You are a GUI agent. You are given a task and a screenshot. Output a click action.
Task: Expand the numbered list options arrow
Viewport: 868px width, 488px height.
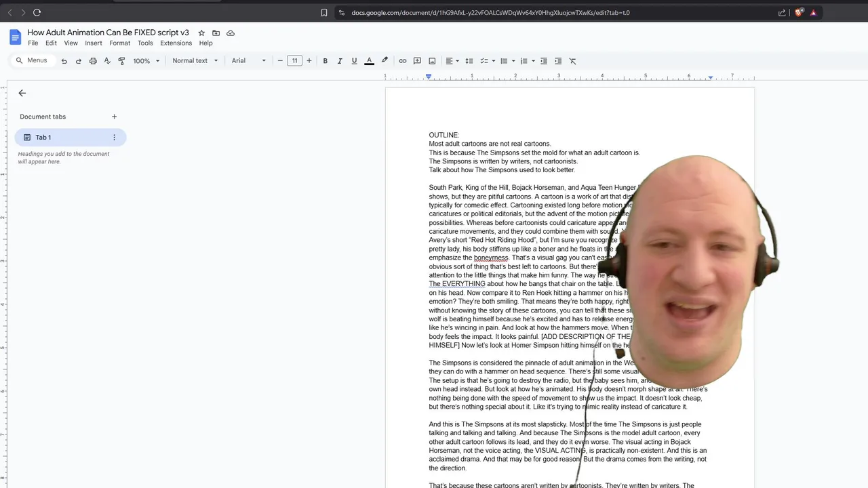[533, 61]
